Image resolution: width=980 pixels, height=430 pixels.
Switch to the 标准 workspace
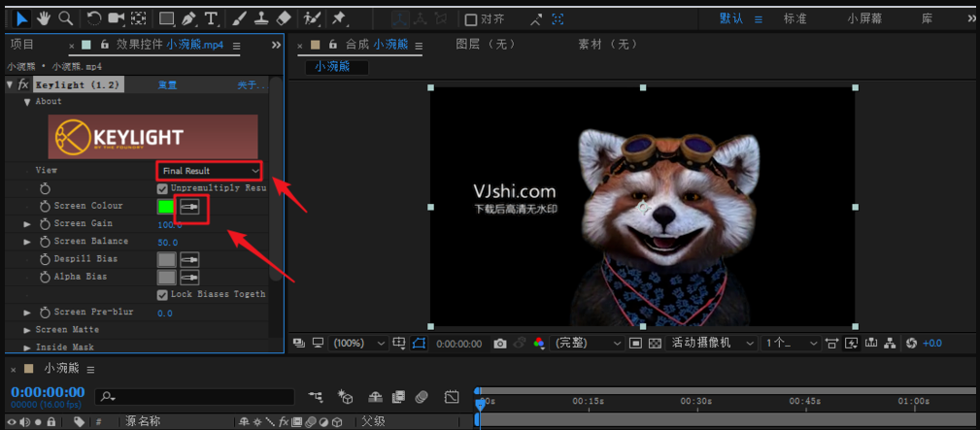795,18
